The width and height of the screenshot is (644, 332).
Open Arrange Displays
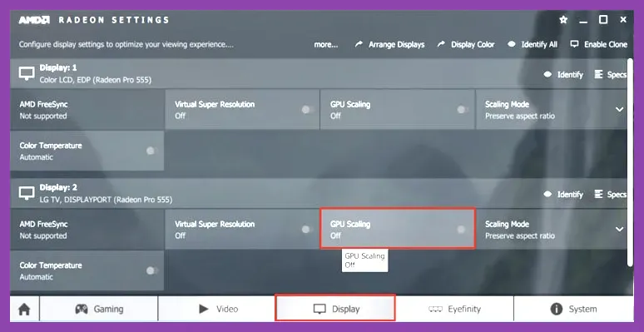point(389,44)
